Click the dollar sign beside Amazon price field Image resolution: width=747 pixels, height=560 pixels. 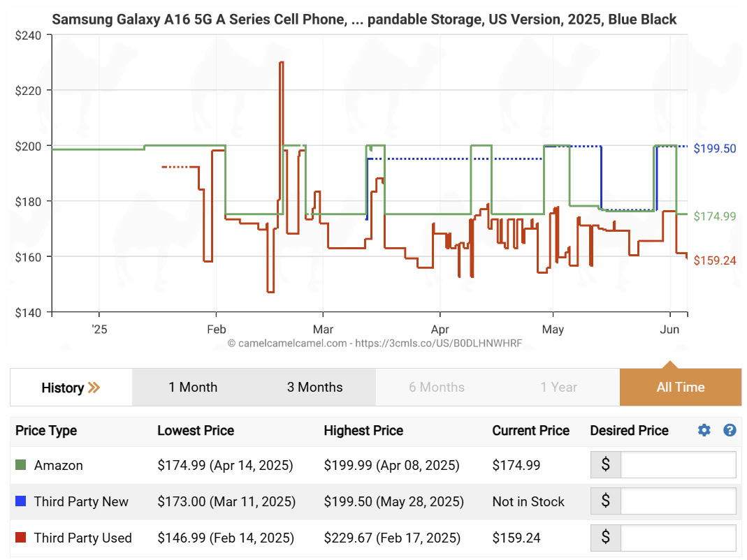click(606, 465)
